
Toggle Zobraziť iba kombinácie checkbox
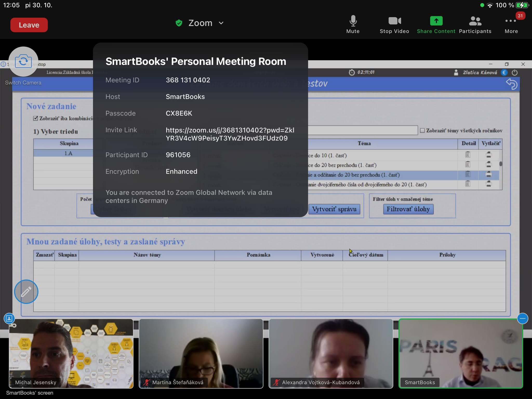[x=36, y=118]
